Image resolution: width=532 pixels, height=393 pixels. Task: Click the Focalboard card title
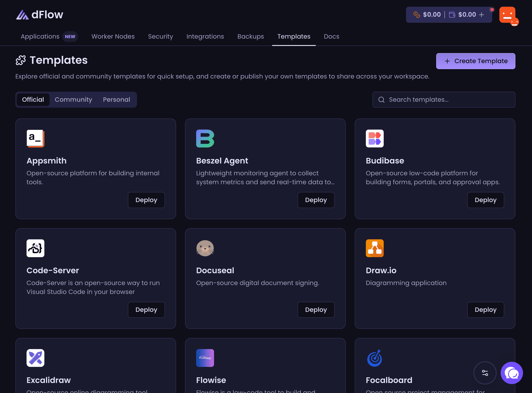point(389,380)
